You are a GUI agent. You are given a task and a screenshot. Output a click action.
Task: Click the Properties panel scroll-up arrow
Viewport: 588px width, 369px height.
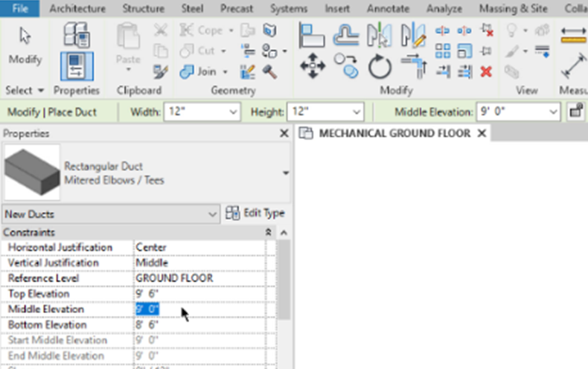click(284, 233)
